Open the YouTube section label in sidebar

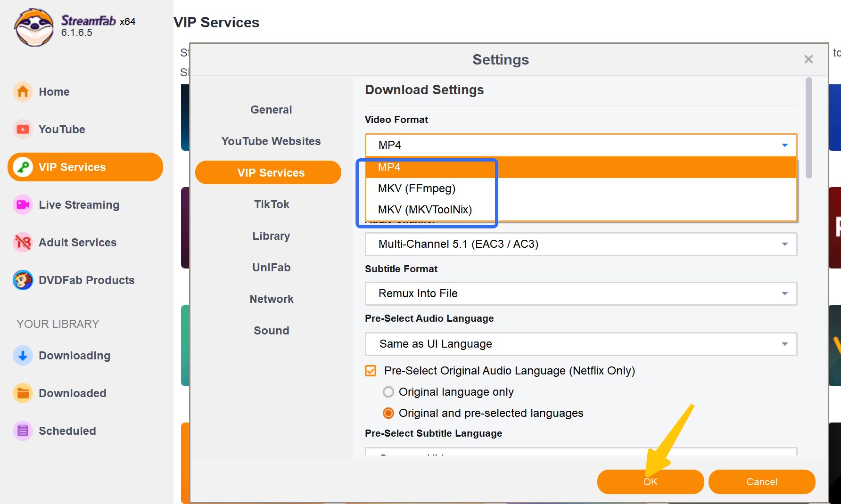click(x=62, y=130)
